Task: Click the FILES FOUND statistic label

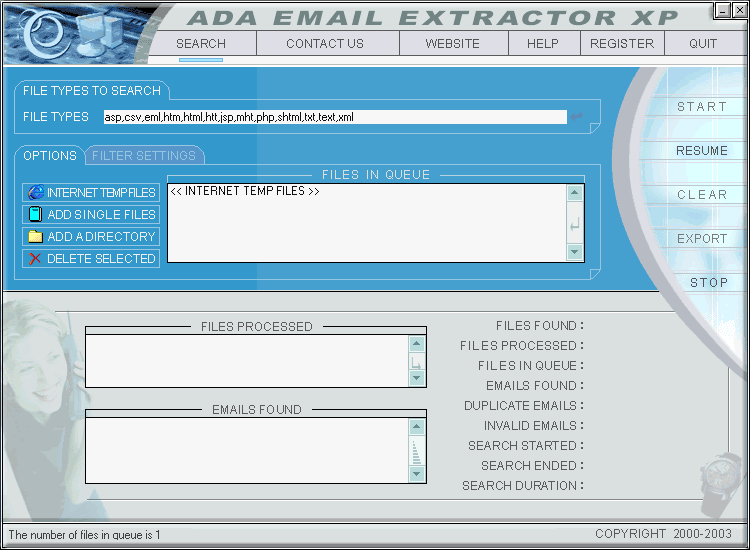Action: point(540,326)
